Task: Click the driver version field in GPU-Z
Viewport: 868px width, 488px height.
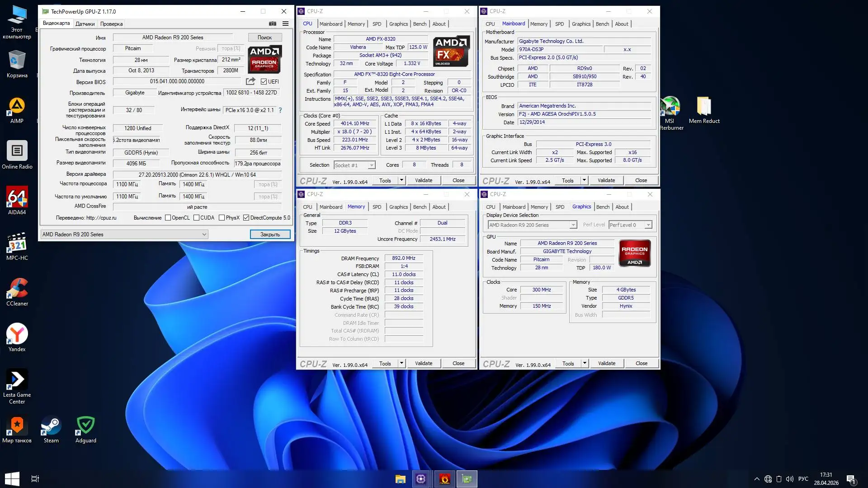Action: (x=197, y=174)
